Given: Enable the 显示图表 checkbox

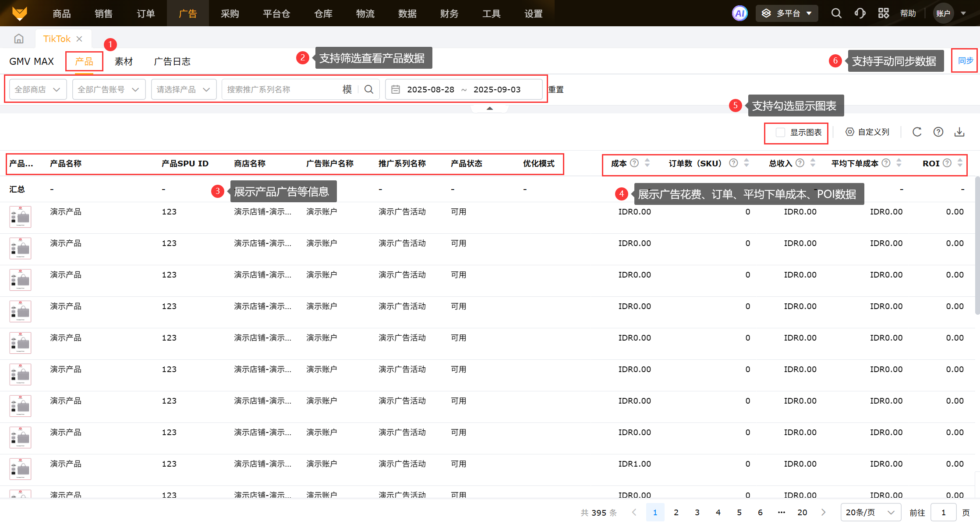Looking at the screenshot, I should click(x=780, y=132).
